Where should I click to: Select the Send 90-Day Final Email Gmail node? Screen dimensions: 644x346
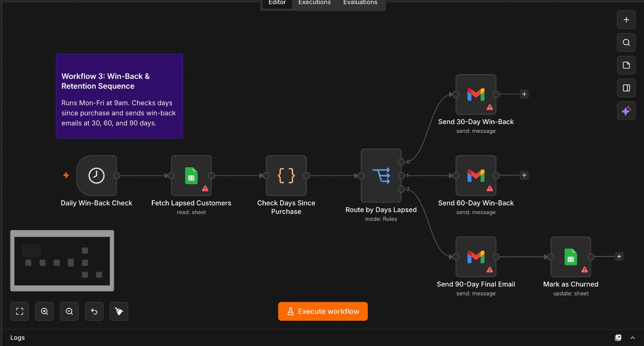(x=476, y=257)
